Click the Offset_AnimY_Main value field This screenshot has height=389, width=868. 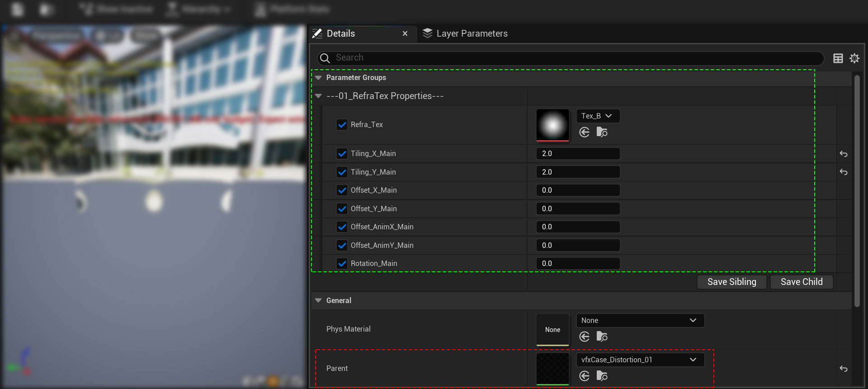pos(578,245)
